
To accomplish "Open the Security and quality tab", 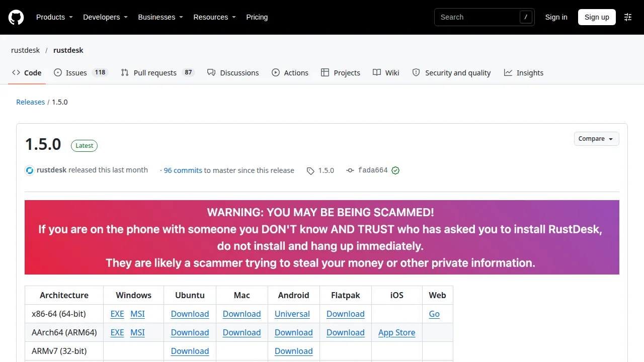I will pyautogui.click(x=451, y=73).
